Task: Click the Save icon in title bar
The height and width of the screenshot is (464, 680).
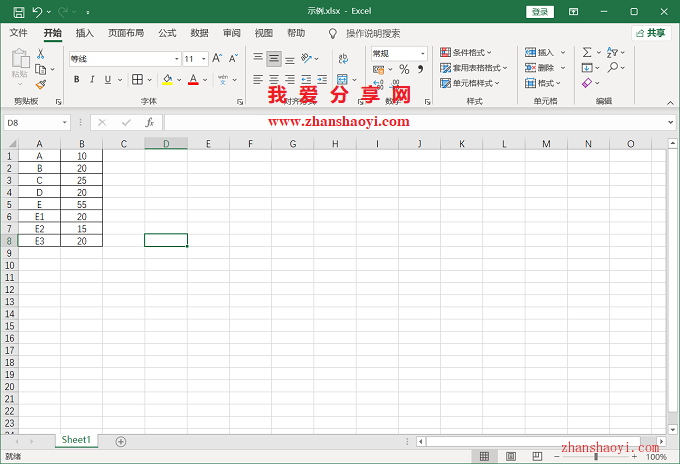Action: 19,12
